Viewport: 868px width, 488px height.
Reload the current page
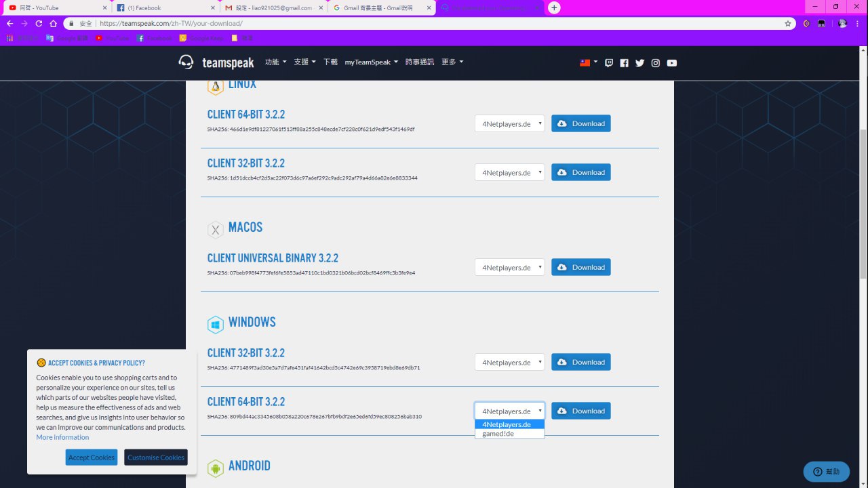click(39, 23)
